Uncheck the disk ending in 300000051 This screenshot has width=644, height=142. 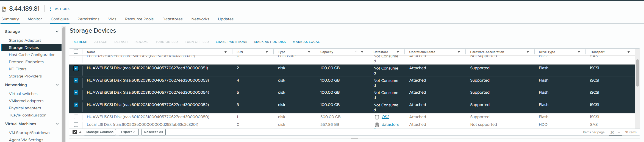click(76, 68)
